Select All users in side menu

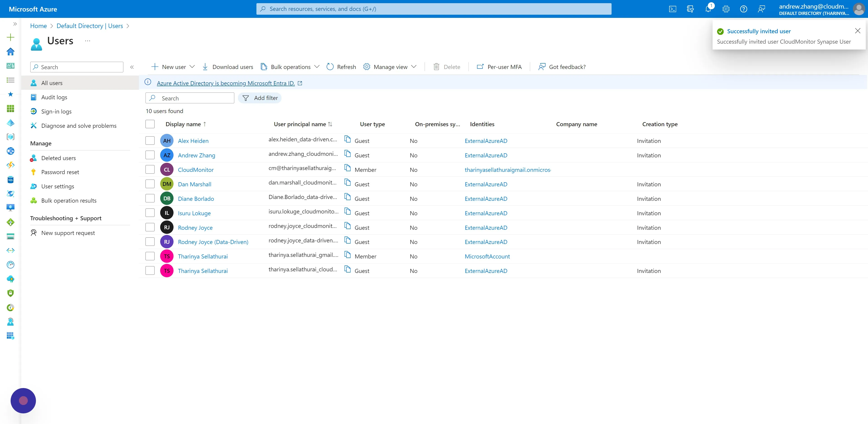pos(80,83)
